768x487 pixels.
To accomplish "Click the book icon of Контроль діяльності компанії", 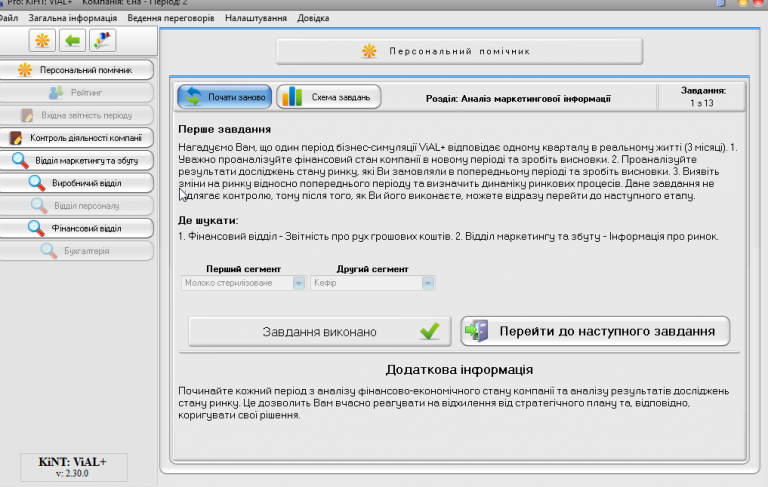I will pyautogui.click(x=16, y=138).
